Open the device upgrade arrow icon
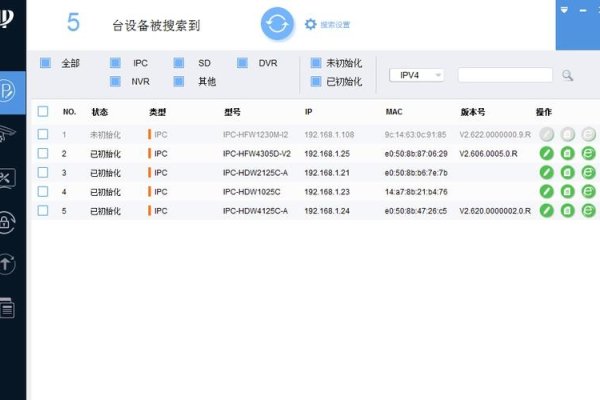The image size is (600, 400). pos(7,263)
